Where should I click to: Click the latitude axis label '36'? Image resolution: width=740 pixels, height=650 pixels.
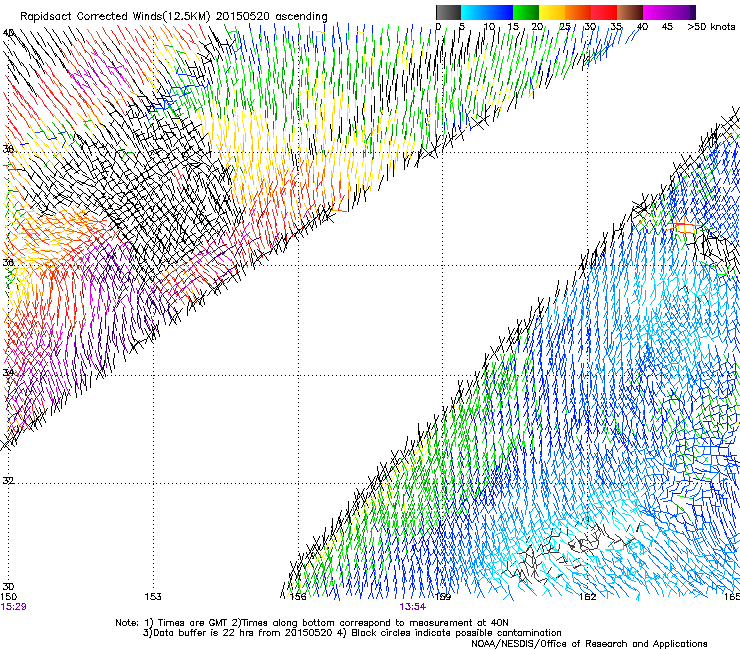click(x=8, y=262)
